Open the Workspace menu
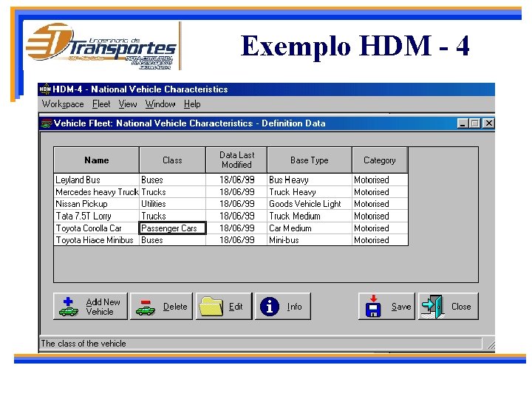Image resolution: width=532 pixels, height=399 pixels. (x=63, y=104)
